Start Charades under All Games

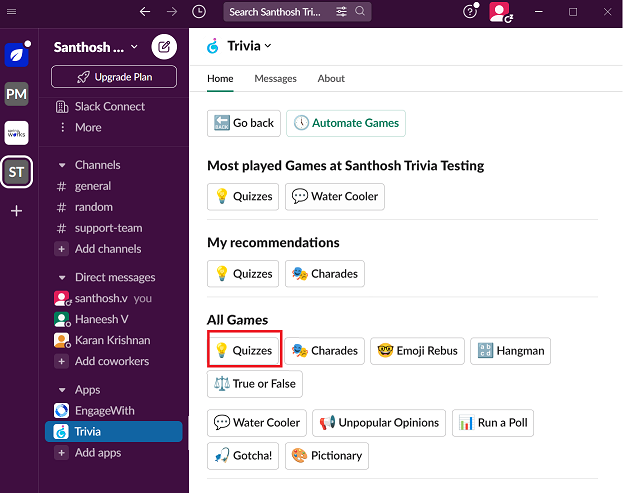pos(325,351)
